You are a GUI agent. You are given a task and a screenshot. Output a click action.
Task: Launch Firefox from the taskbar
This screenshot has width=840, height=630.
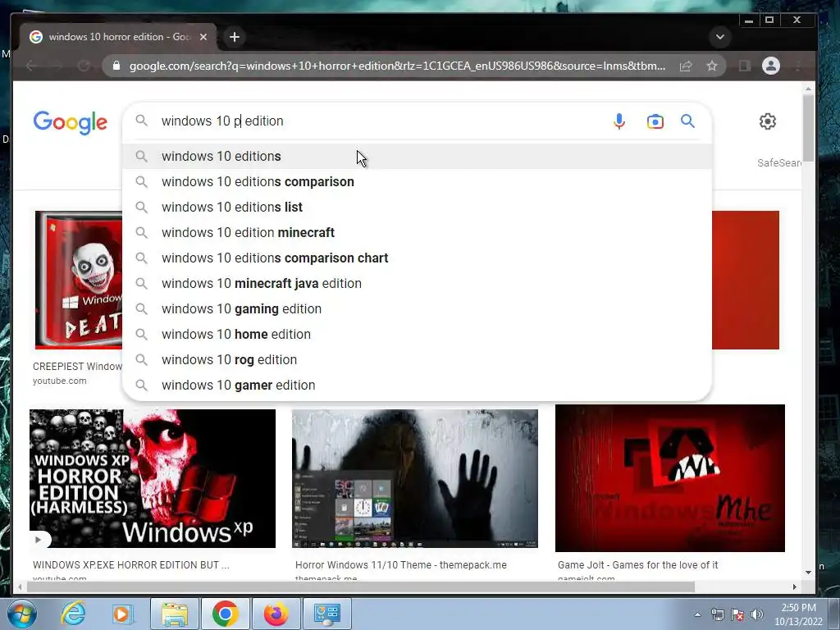pos(276,614)
